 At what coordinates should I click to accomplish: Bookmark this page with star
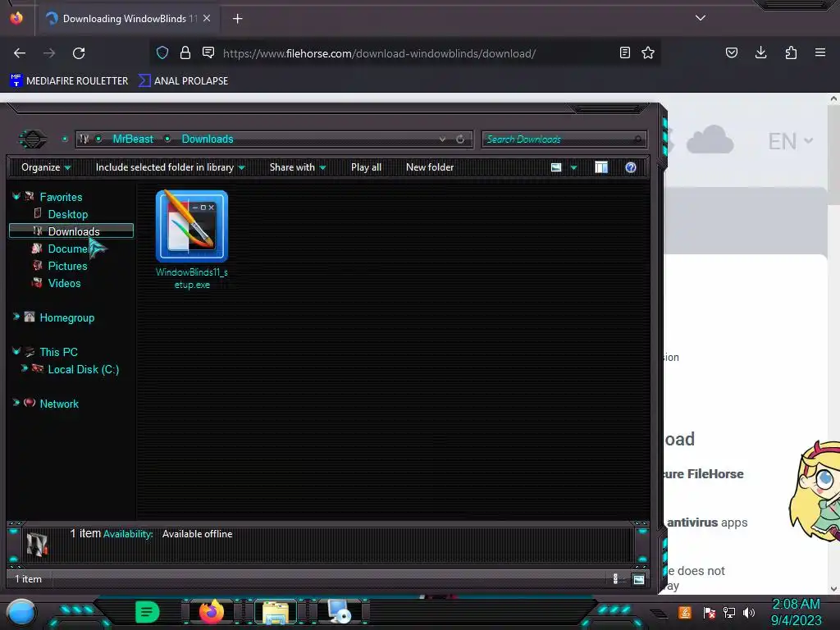point(648,52)
